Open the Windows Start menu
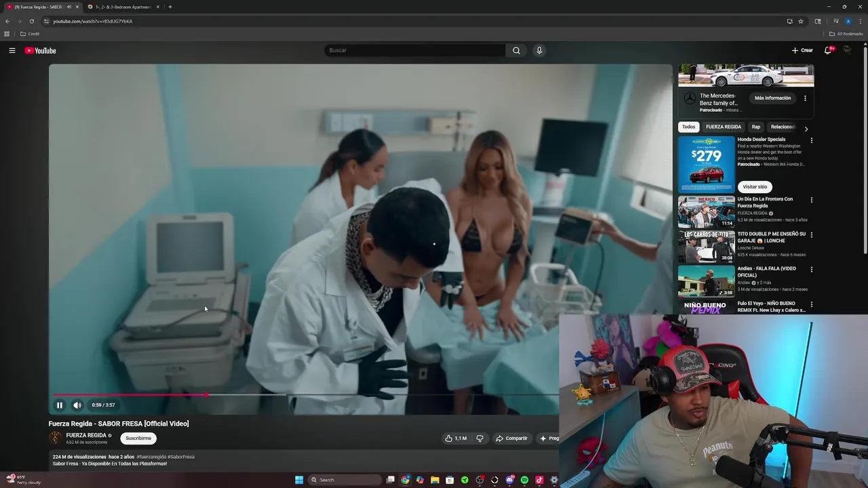This screenshot has height=488, width=868. coord(299,480)
